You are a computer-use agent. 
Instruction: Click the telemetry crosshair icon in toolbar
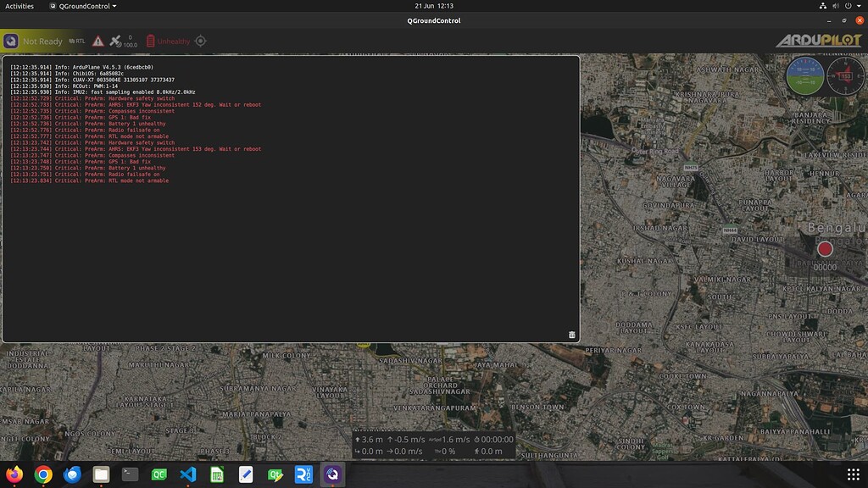tap(200, 40)
